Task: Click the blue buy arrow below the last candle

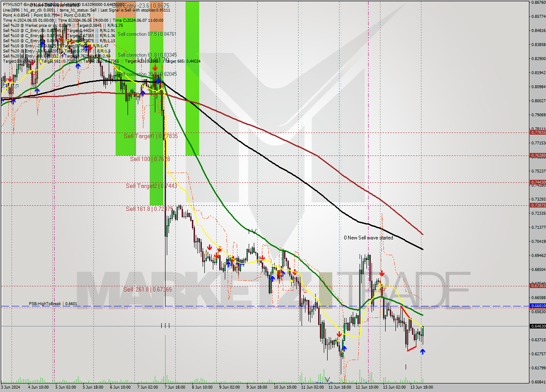Action: (x=422, y=352)
